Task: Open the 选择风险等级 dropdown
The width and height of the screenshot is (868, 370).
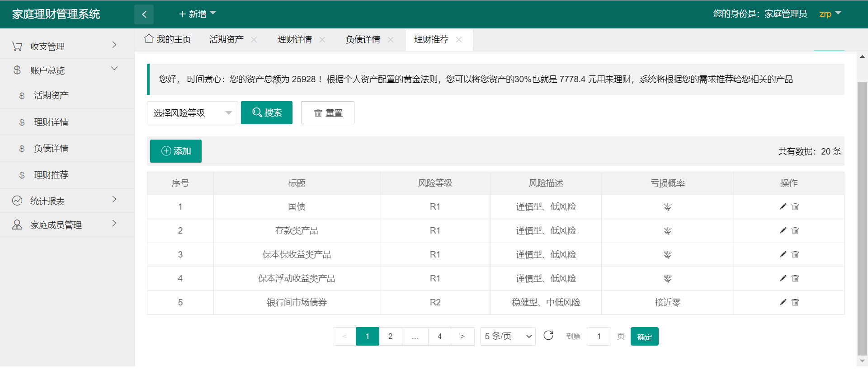Action: (192, 113)
